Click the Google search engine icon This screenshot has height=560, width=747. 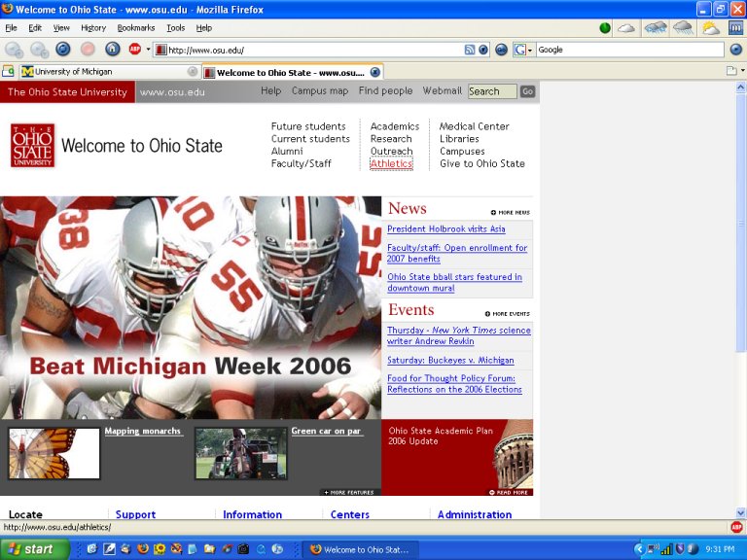[520, 50]
